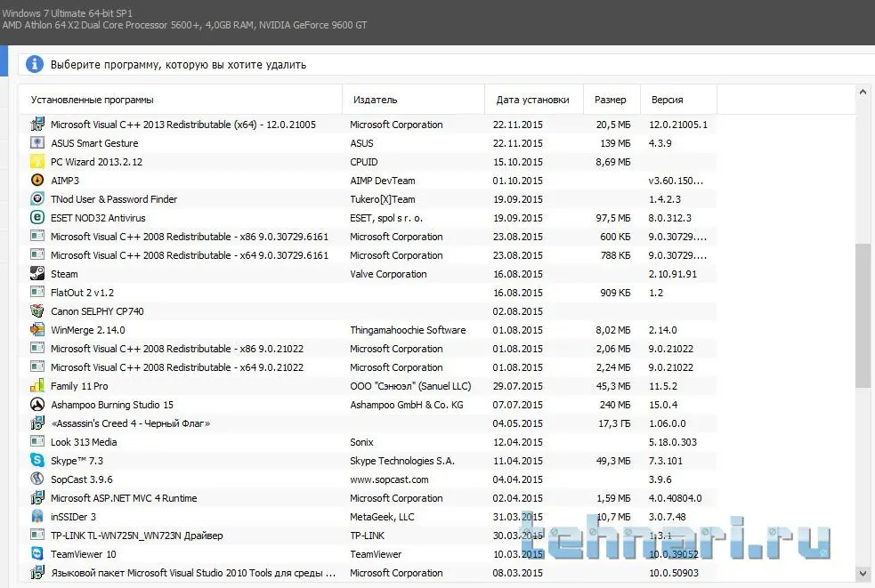Select the TeamViewer 10 program name

point(84,554)
